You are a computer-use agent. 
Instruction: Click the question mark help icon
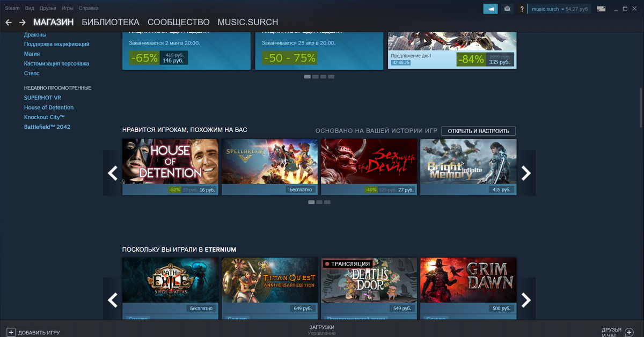coord(522,9)
